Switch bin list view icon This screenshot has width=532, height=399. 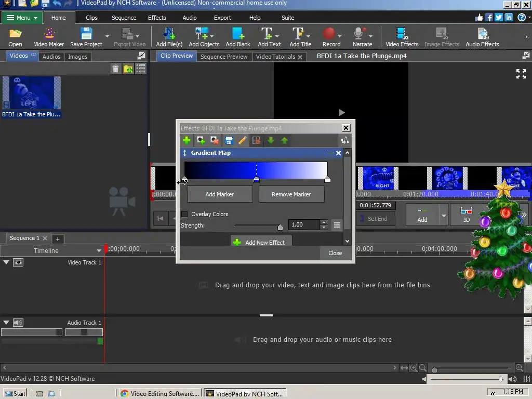coord(141,69)
